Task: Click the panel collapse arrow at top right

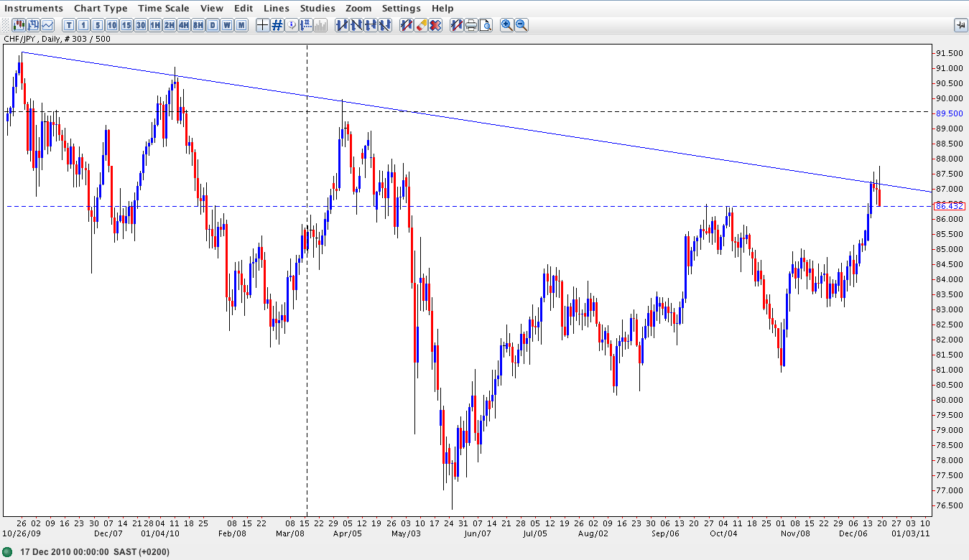Action: coord(960,25)
